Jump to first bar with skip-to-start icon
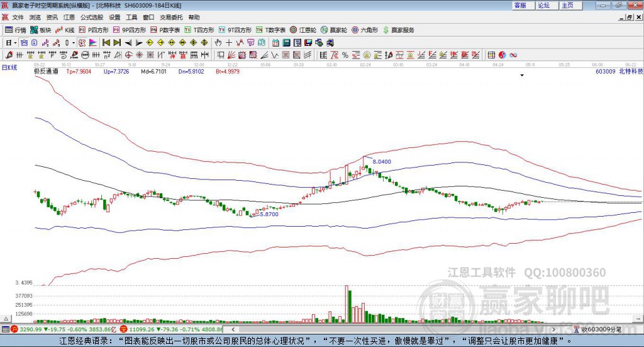Image resolution: width=644 pixels, height=347 pixels. pos(106,43)
